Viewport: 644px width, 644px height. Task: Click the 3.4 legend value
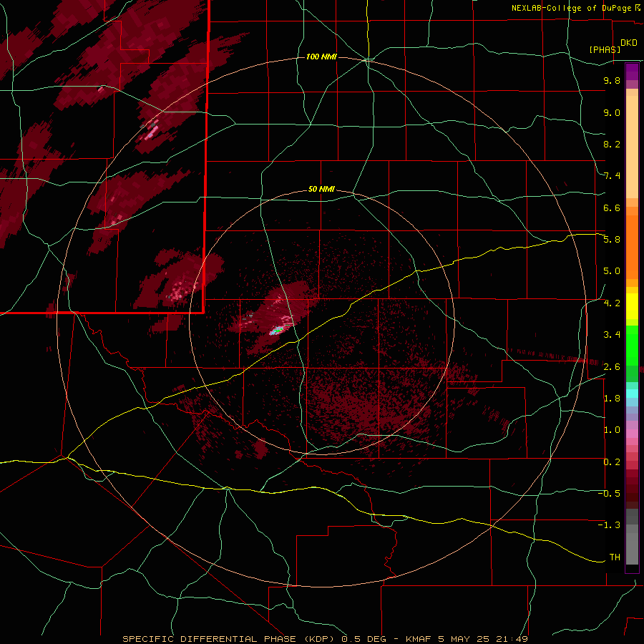612,335
